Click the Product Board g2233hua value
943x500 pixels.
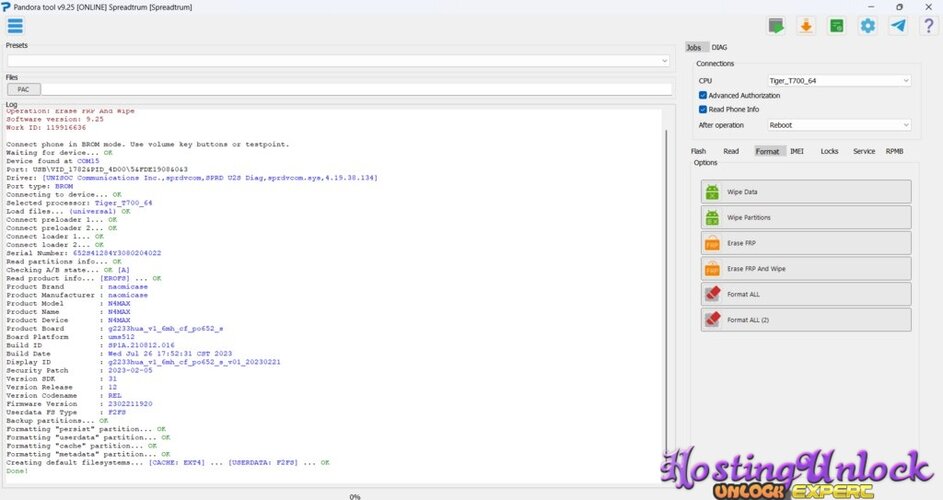[165, 329]
